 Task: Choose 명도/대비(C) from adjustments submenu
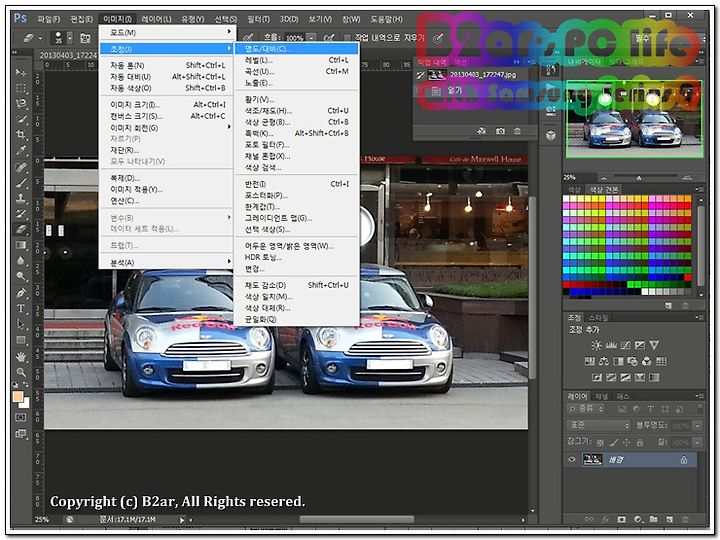point(296,49)
